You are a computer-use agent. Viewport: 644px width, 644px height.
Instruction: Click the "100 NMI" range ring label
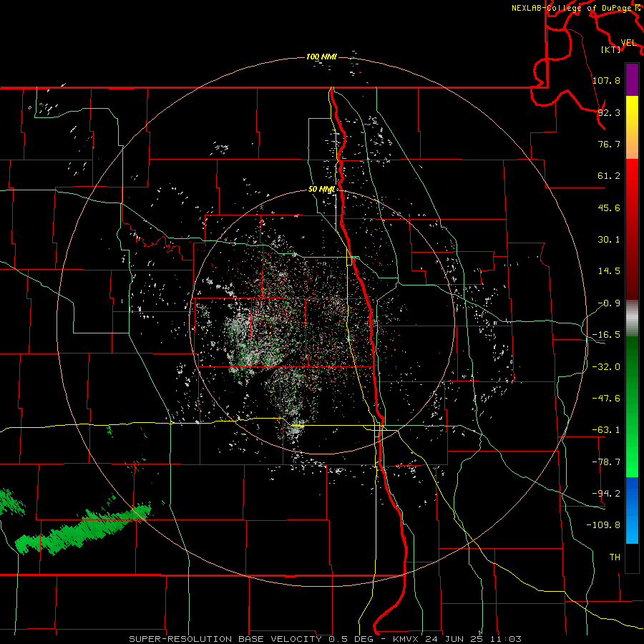coord(321,57)
